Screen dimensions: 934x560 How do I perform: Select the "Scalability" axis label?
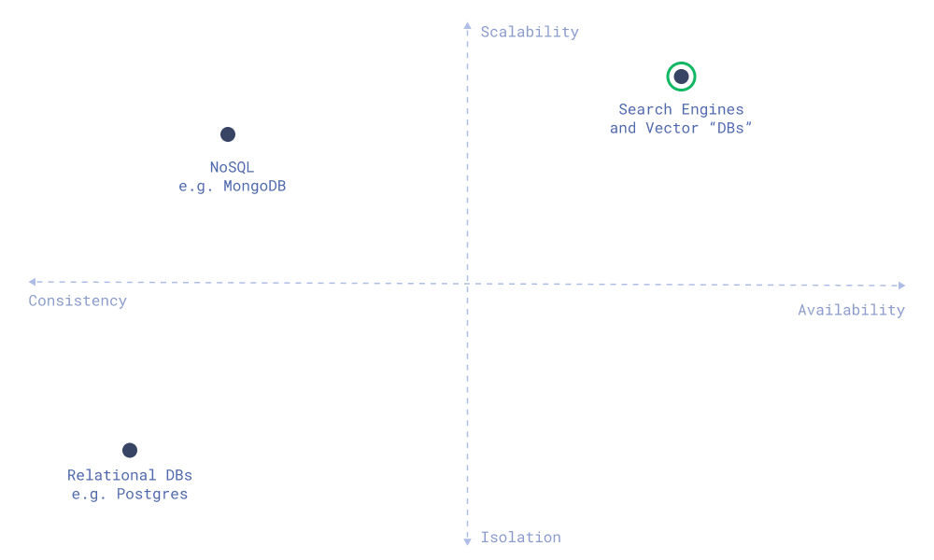coord(530,32)
